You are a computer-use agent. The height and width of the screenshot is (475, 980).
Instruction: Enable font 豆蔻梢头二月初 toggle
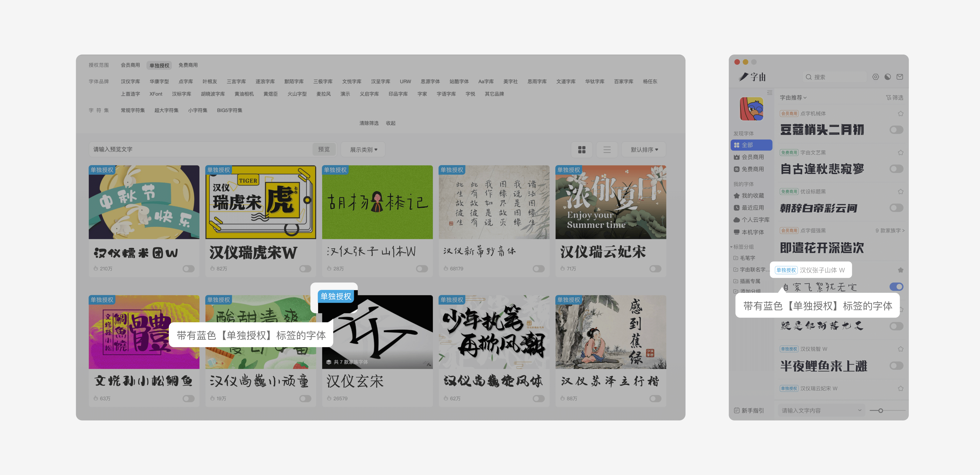[896, 130]
